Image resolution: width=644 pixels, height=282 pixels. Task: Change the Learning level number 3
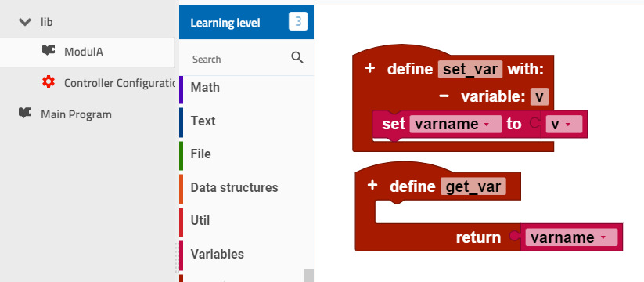click(298, 21)
